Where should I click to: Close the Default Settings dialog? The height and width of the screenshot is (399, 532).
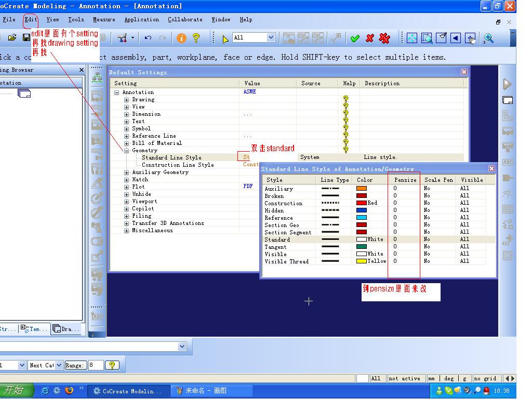(x=464, y=72)
